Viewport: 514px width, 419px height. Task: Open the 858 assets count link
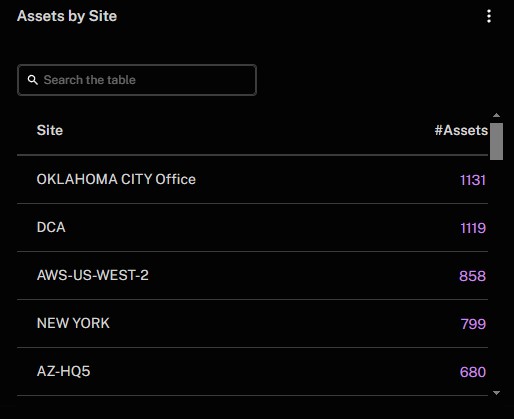click(472, 276)
